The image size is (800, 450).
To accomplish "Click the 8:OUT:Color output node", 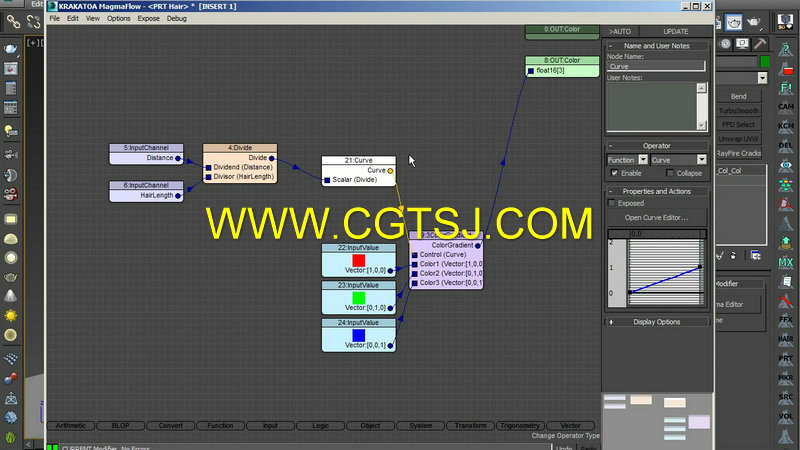I will (x=562, y=66).
